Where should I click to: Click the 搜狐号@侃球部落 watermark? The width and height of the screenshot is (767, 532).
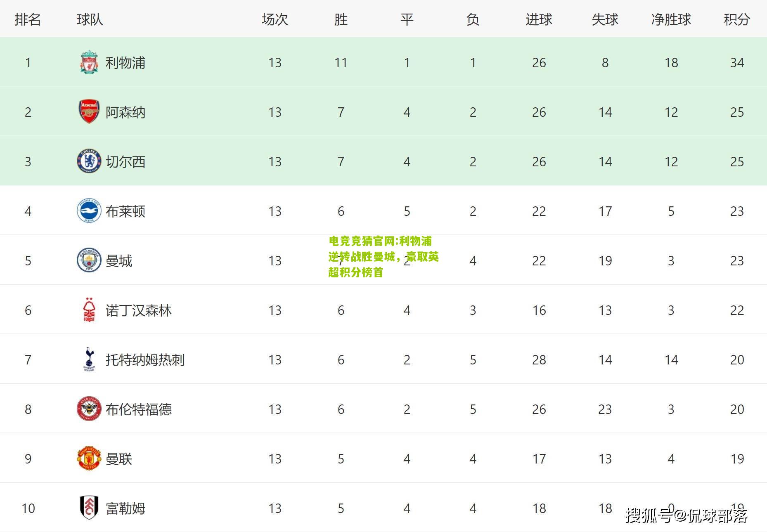pos(687,515)
